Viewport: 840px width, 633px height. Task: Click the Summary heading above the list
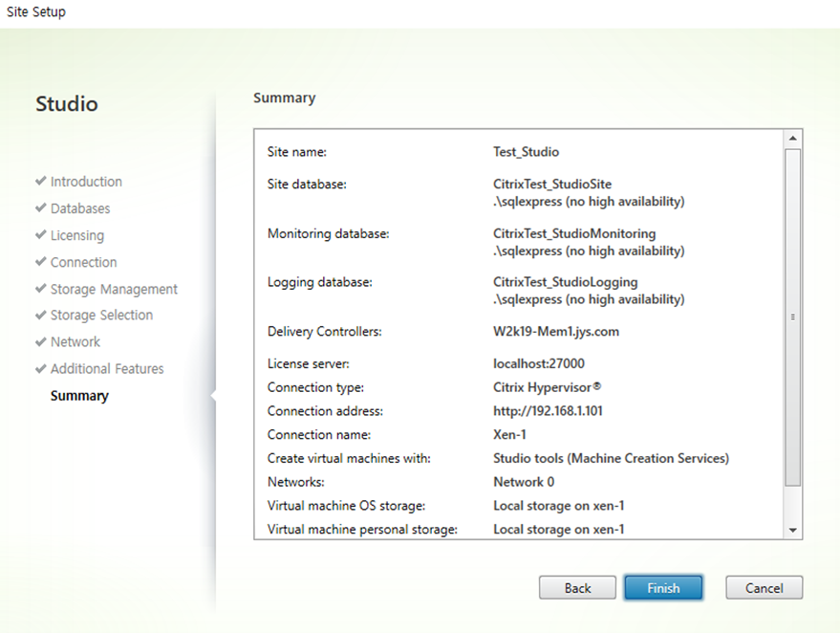(285, 98)
